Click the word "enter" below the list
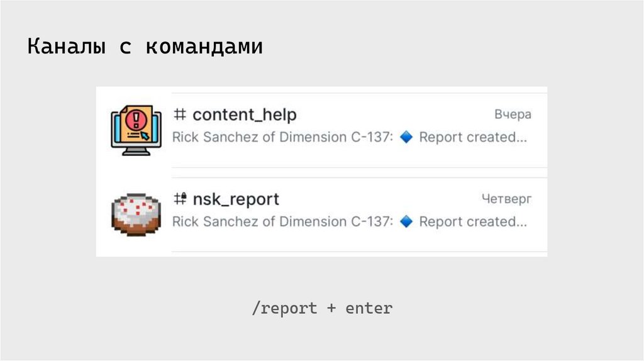Viewport: 644px width, 361px height. coord(369,309)
